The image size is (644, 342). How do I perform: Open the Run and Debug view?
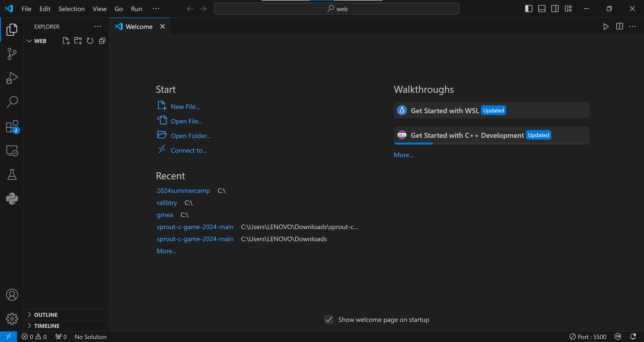[x=12, y=78]
